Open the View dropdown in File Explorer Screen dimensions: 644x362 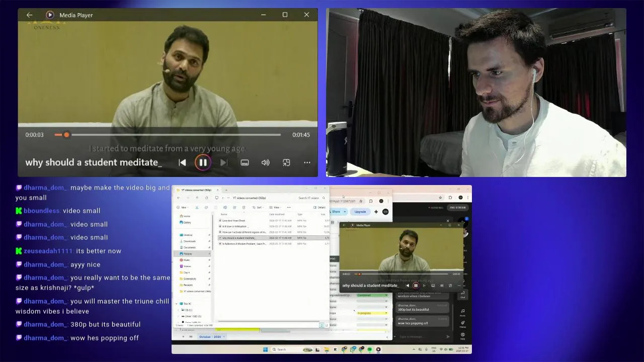(x=276, y=207)
